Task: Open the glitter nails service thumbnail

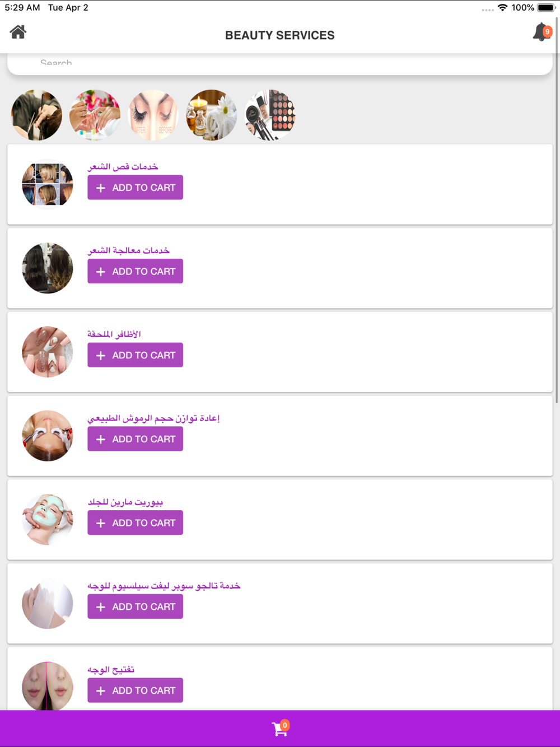Action: (48, 352)
